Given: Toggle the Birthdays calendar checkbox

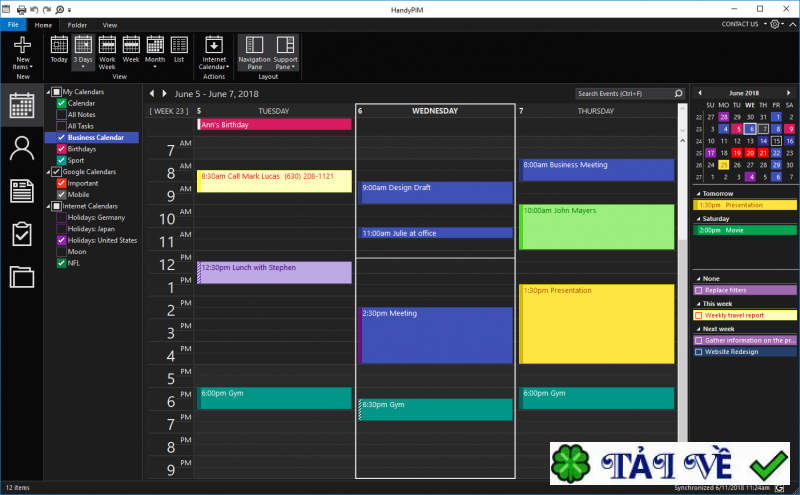Looking at the screenshot, I should click(x=61, y=148).
